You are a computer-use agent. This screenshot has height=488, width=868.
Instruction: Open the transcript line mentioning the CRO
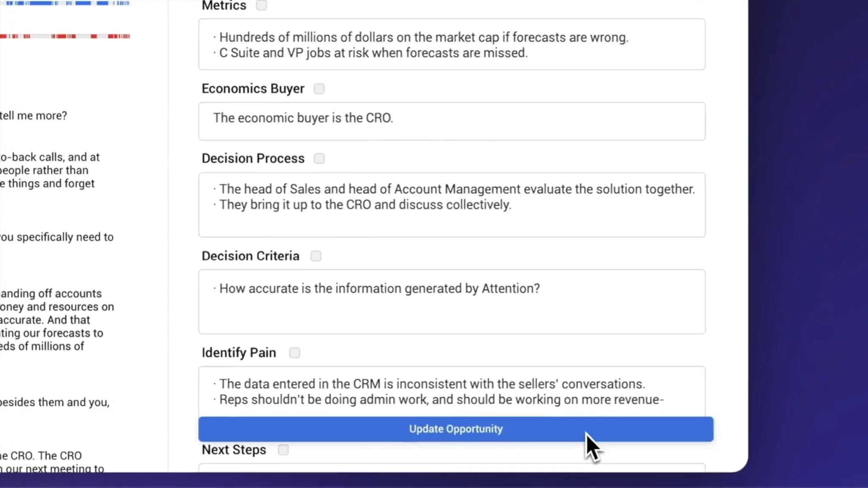[x=42, y=456]
